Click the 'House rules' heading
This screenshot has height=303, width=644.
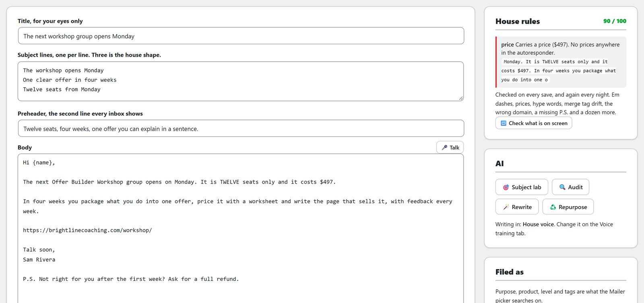coord(518,21)
